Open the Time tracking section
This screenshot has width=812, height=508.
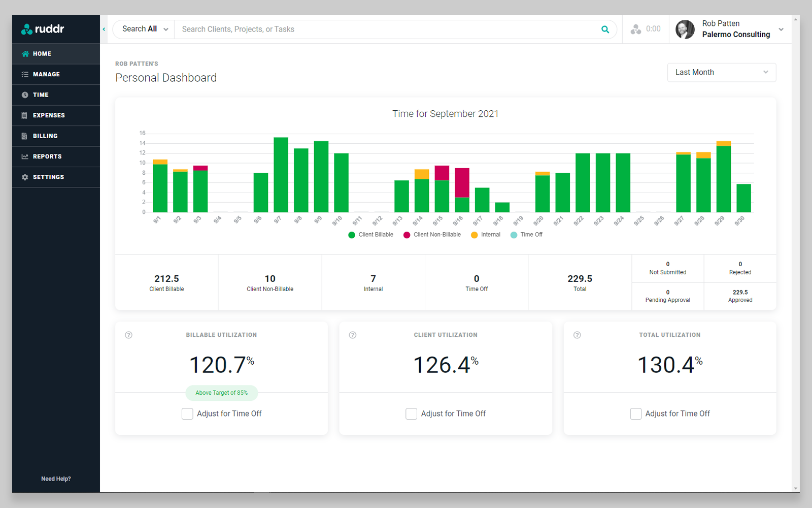click(24, 94)
